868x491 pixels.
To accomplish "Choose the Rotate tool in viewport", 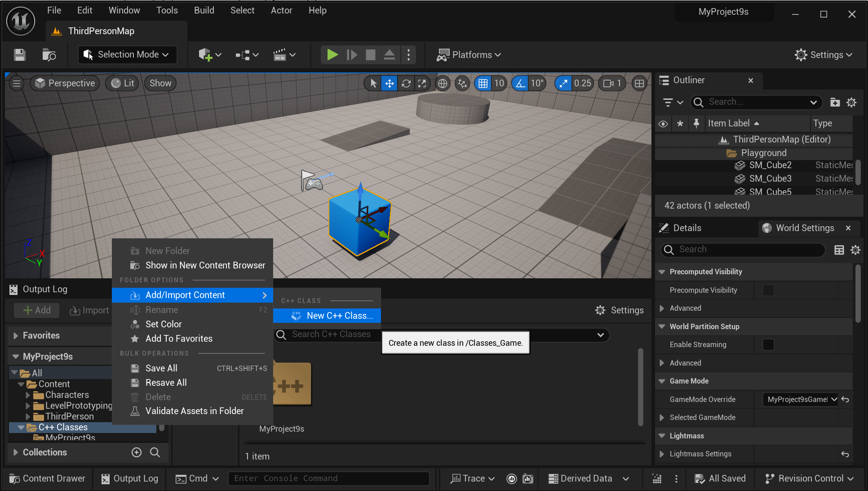I will click(406, 83).
